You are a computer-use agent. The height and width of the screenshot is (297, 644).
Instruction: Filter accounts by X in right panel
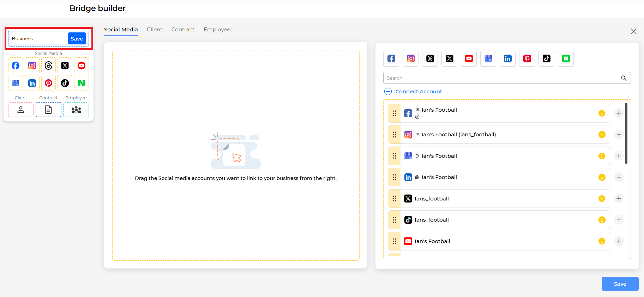[450, 58]
